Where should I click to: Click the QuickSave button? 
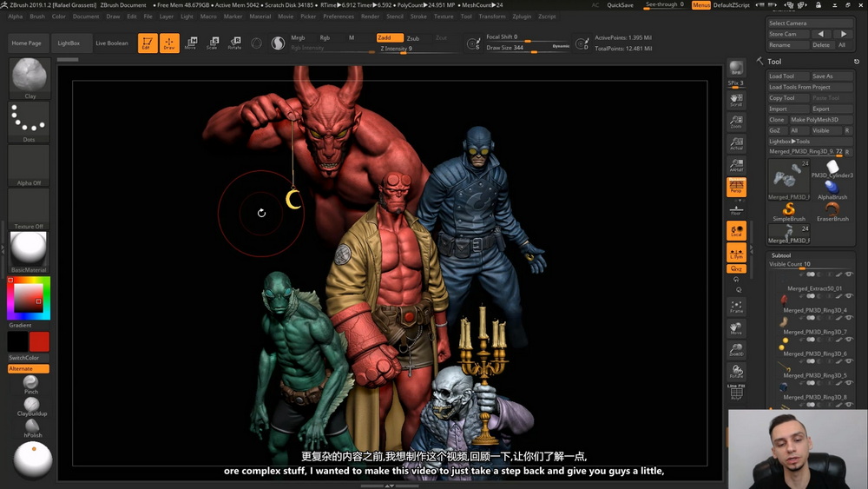click(620, 5)
